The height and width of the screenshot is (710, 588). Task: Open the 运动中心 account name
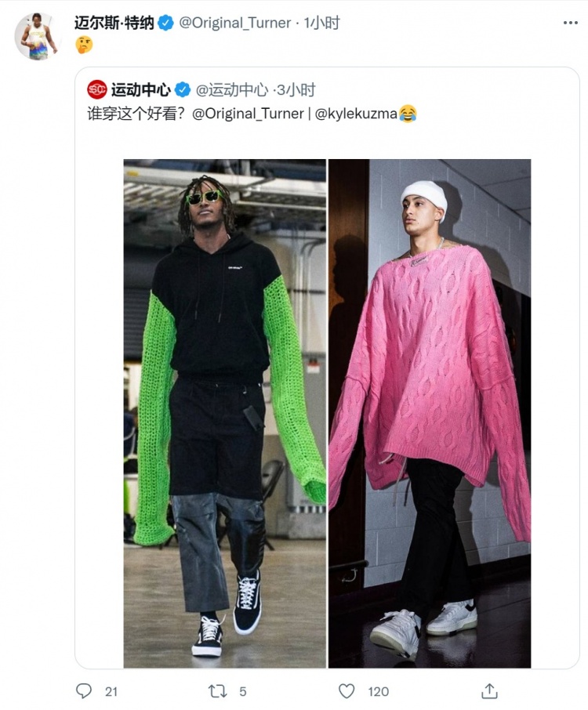(x=140, y=89)
